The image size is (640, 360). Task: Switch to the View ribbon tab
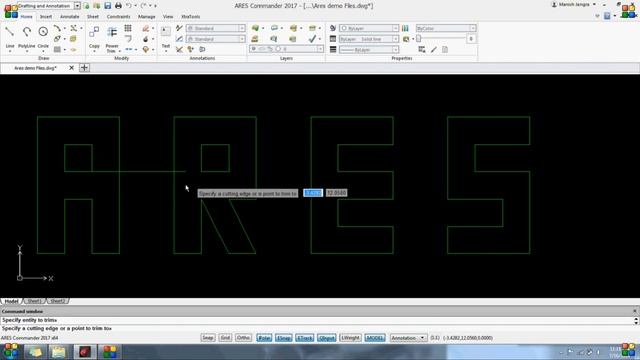(x=168, y=17)
